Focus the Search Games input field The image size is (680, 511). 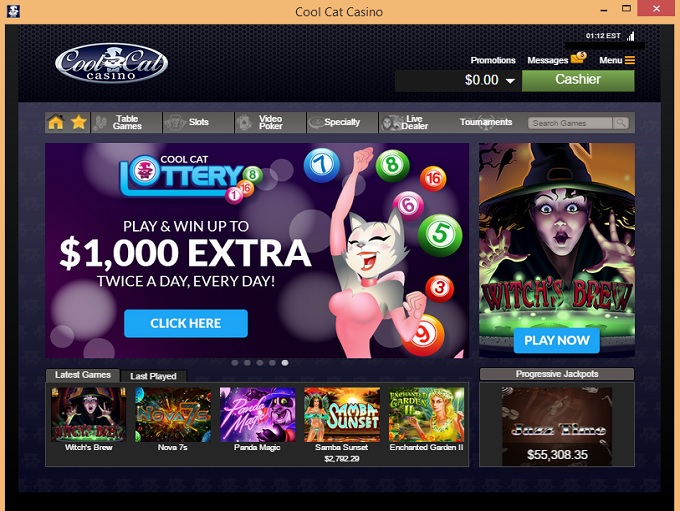click(570, 123)
